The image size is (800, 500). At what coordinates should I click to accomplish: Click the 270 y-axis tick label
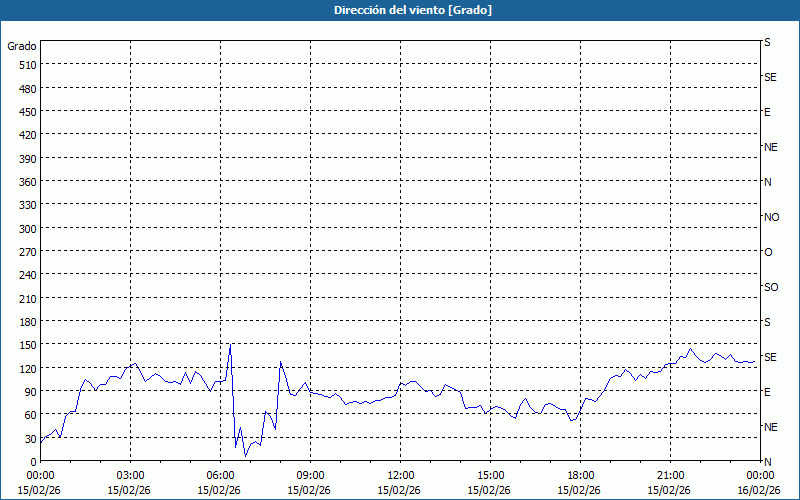coord(27,251)
